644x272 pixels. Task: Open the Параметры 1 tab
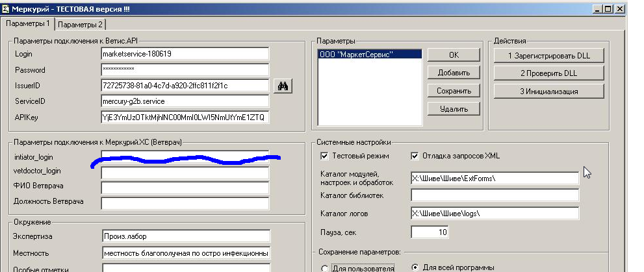tap(28, 24)
